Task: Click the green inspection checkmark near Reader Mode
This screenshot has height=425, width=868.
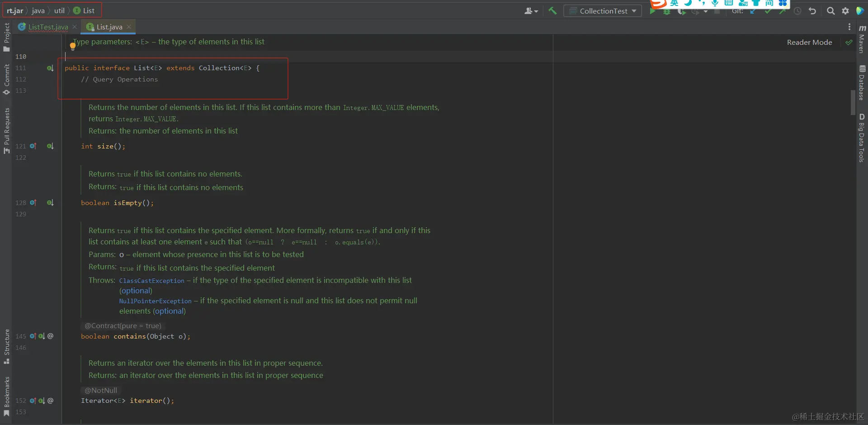Action: (849, 43)
